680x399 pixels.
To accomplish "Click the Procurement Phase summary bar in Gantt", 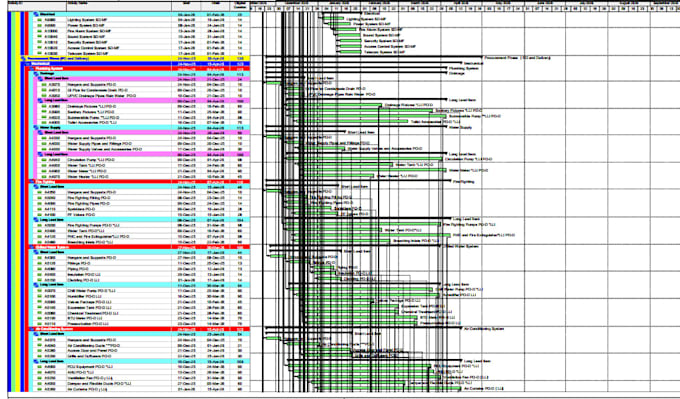I will [373, 56].
